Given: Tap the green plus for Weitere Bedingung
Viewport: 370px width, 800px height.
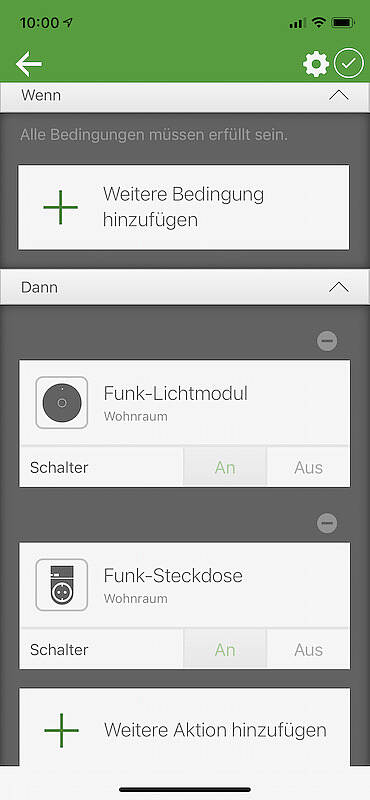Looking at the screenshot, I should [x=61, y=207].
